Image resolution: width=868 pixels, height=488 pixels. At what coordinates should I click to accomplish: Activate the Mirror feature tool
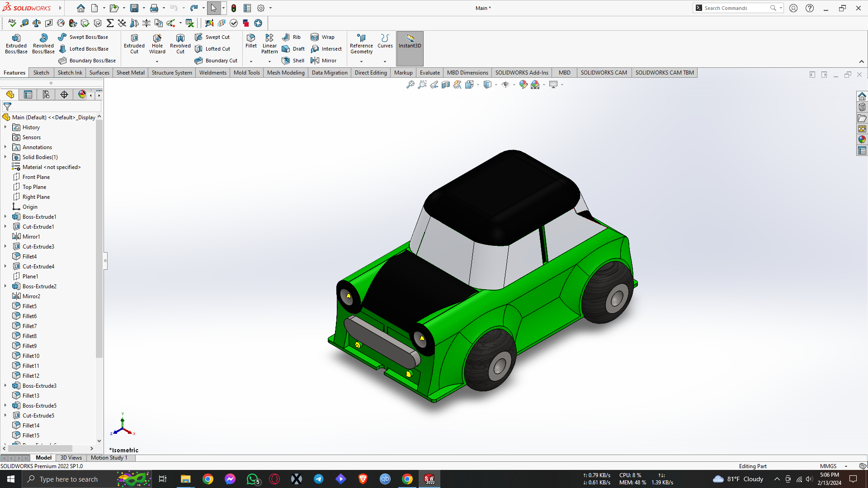(324, 61)
